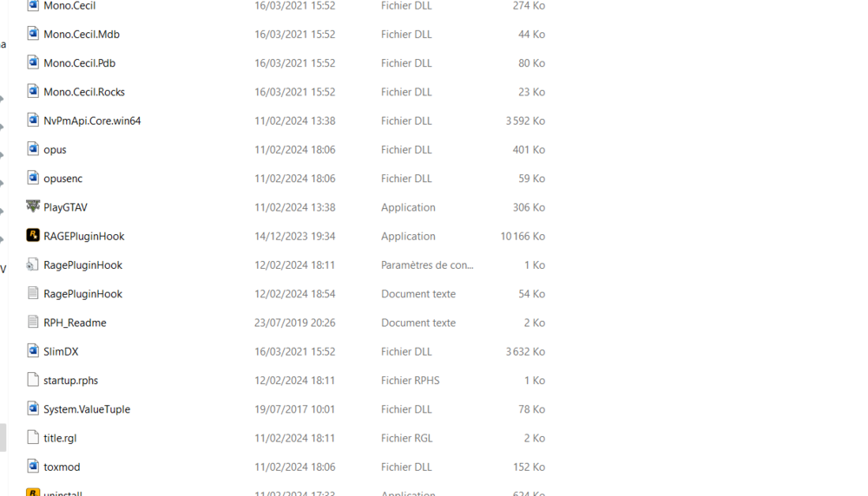Click the RPH_Readme text document icon
Screen dimensions: 868x496
pos(33,322)
